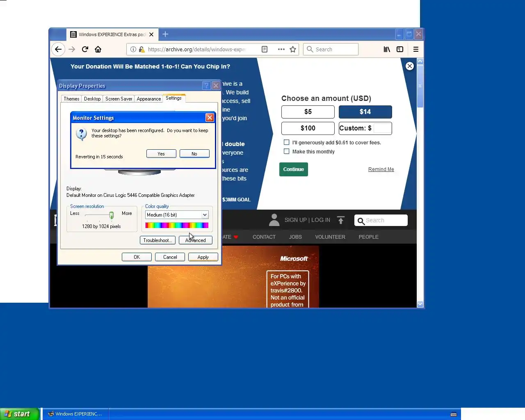Click the green Continue button
Image resolution: width=525 pixels, height=420 pixels.
click(294, 169)
